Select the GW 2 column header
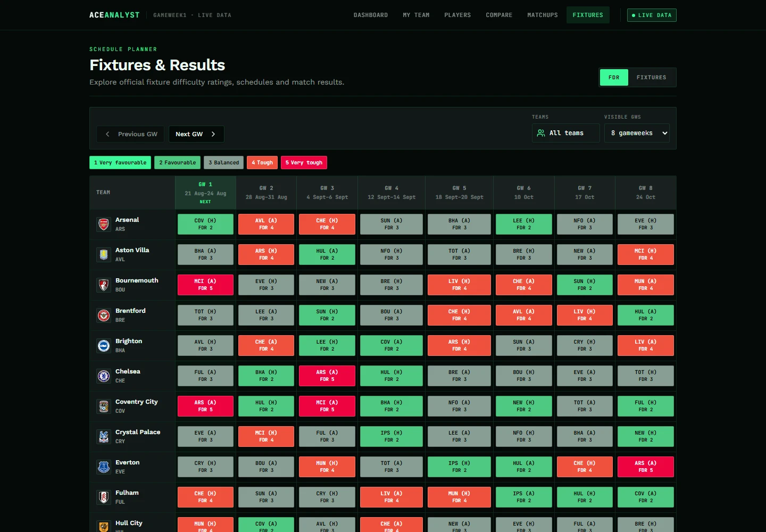This screenshot has height=532, width=766. (x=266, y=193)
